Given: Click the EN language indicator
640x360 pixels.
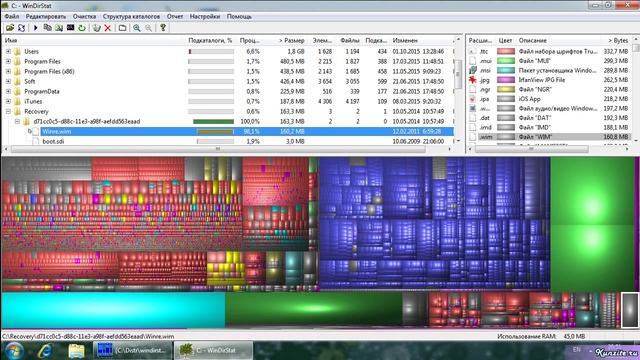Looking at the screenshot, I should (577, 350).
